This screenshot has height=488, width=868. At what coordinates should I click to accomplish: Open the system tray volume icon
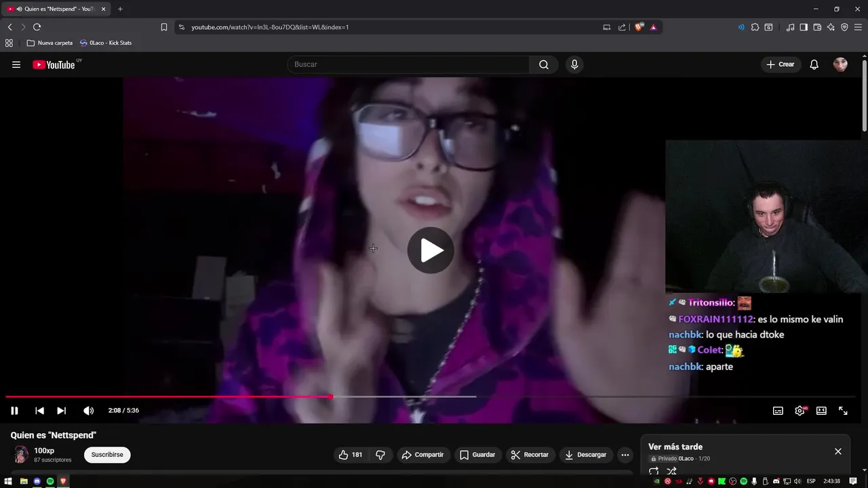(798, 481)
